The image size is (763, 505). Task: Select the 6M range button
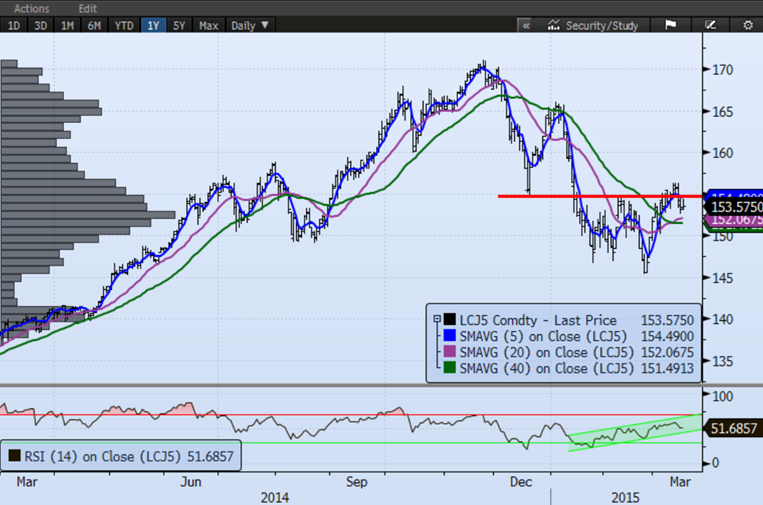95,25
